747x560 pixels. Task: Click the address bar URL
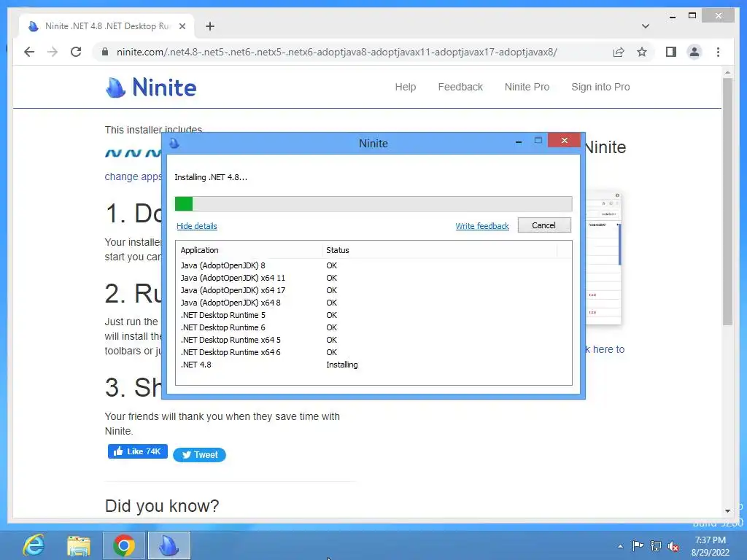pyautogui.click(x=336, y=52)
